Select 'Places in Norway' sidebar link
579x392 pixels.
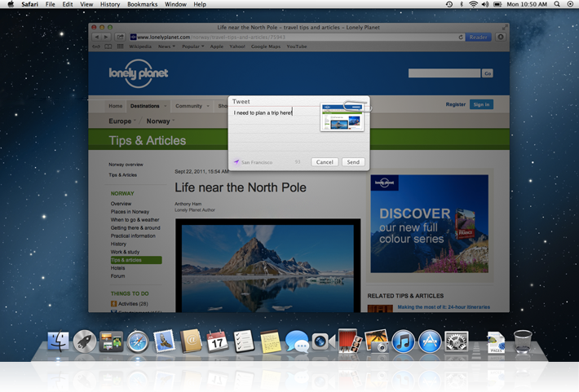tap(130, 212)
